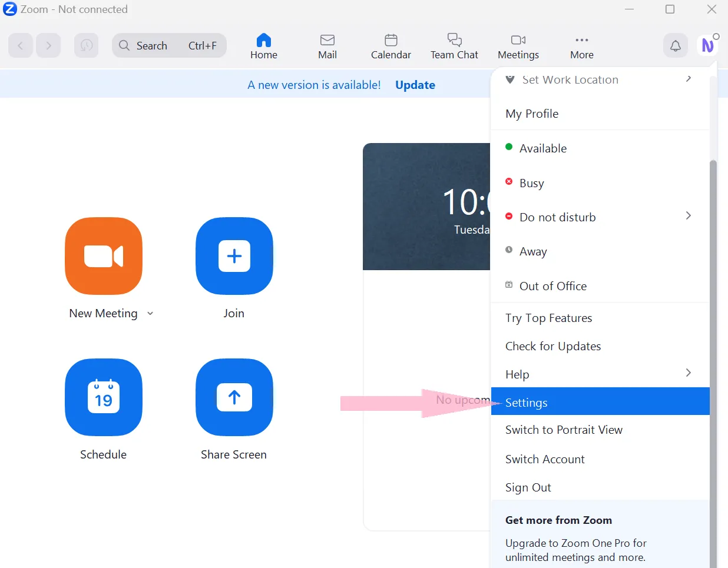Set status to Out of Office

pyautogui.click(x=600, y=286)
